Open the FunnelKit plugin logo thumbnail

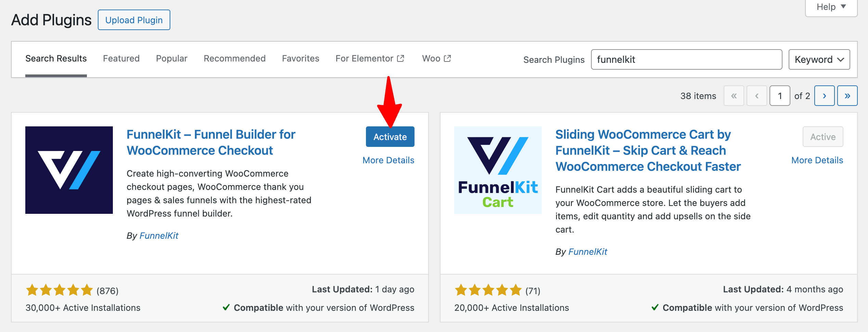69,170
